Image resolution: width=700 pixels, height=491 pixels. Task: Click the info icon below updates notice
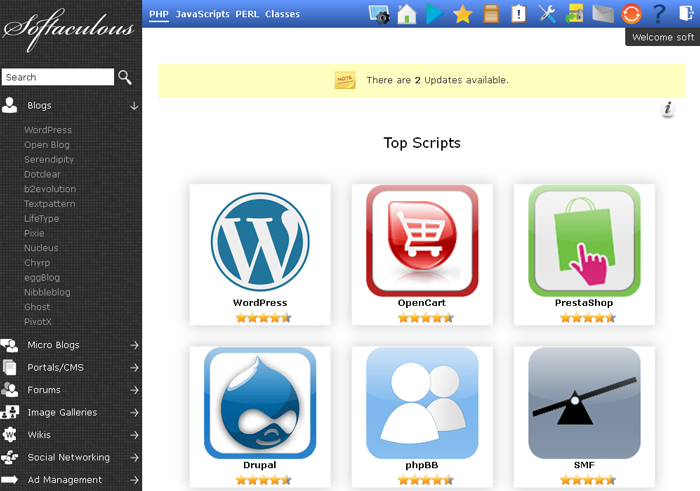coord(669,110)
